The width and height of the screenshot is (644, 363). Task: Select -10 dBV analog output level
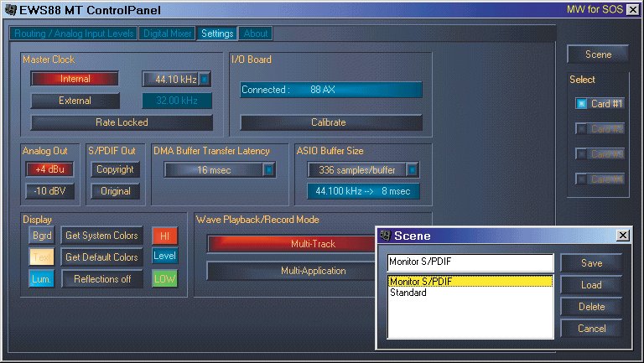tap(49, 191)
